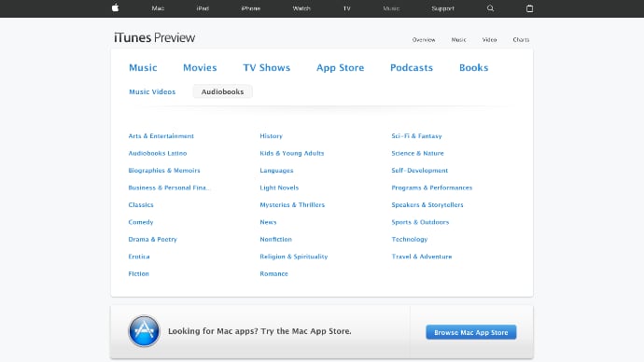This screenshot has height=362, width=644.
Task: Browse the Romance category
Action: point(273,273)
